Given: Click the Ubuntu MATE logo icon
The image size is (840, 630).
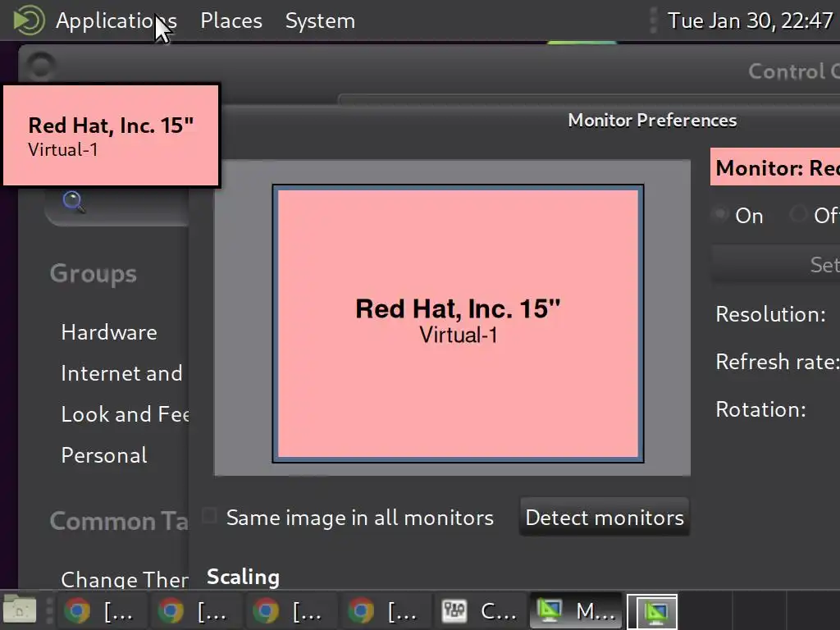Looking at the screenshot, I should point(29,21).
